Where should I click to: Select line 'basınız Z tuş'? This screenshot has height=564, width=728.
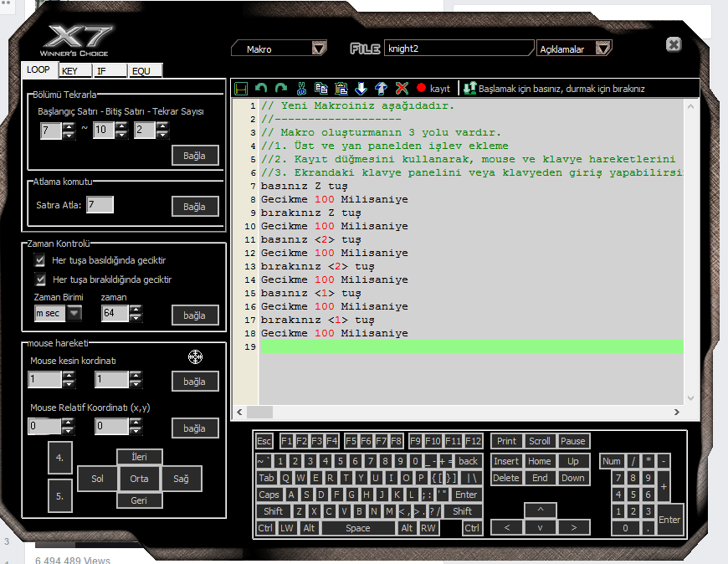304,186
